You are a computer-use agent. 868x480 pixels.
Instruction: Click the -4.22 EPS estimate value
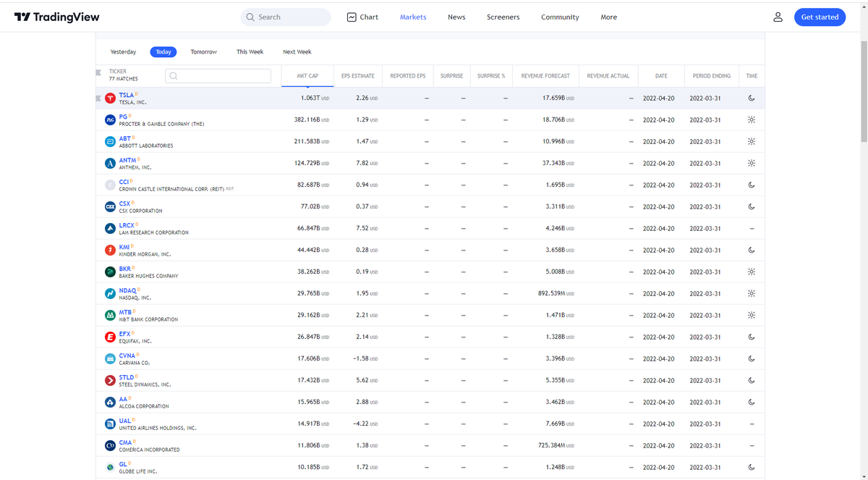click(365, 424)
